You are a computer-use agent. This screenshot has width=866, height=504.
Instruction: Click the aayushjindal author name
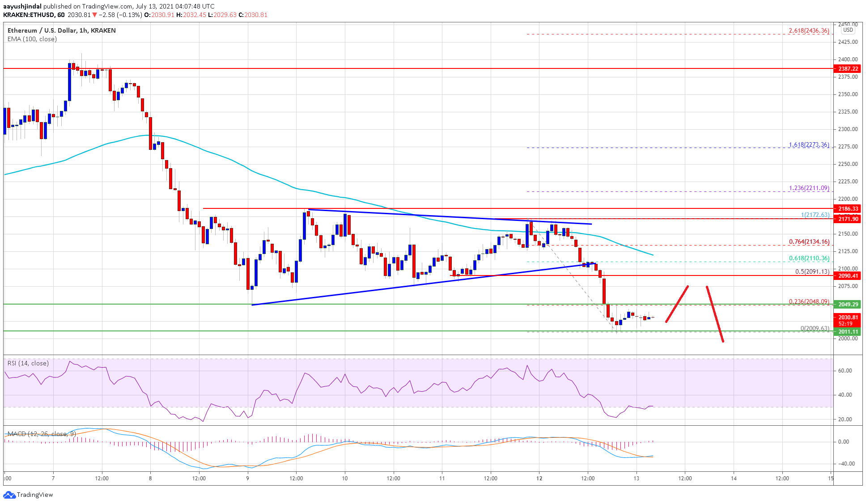pyautogui.click(x=22, y=6)
